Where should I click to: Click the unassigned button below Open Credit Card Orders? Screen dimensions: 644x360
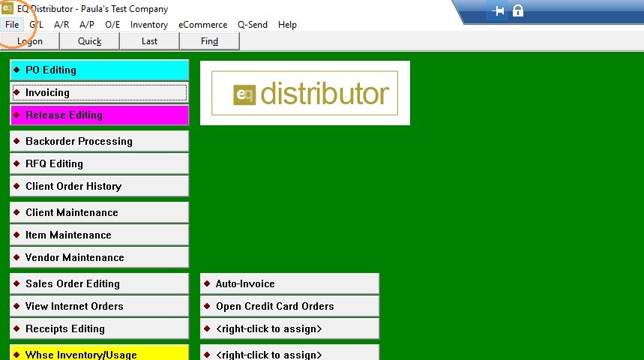tap(289, 328)
